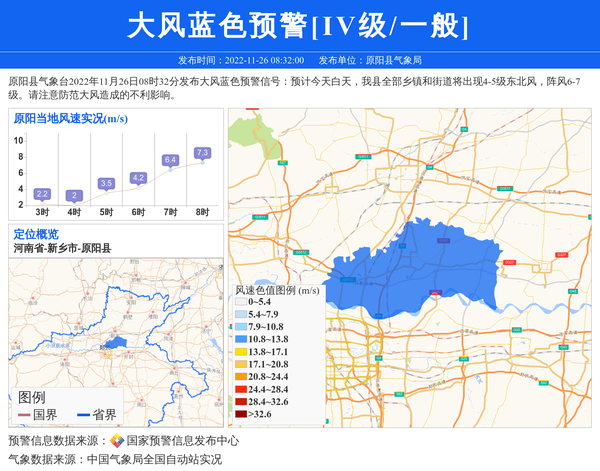This screenshot has width=600, height=471.
Task: Click the 7.3 wind speed data label
Action: [202, 153]
